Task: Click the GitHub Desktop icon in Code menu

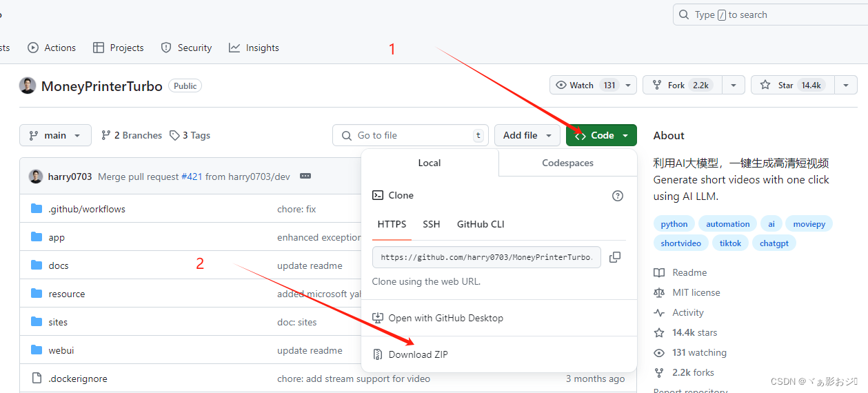Action: [x=377, y=318]
